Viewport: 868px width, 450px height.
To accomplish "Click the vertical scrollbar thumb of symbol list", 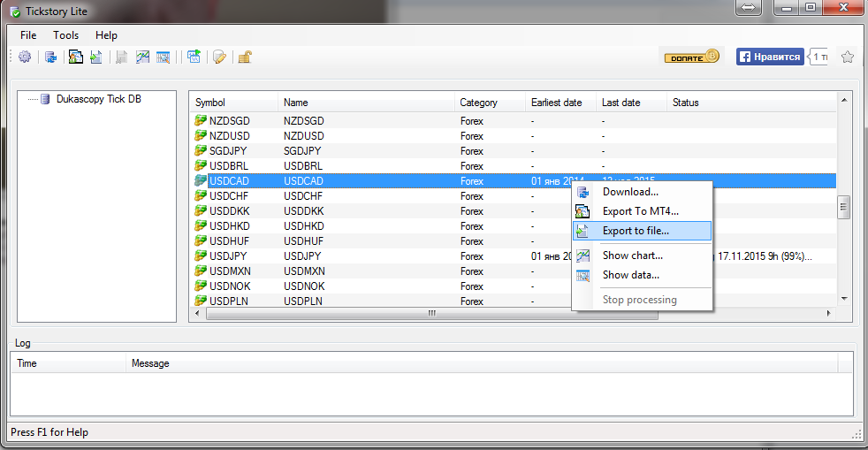I will click(x=843, y=208).
